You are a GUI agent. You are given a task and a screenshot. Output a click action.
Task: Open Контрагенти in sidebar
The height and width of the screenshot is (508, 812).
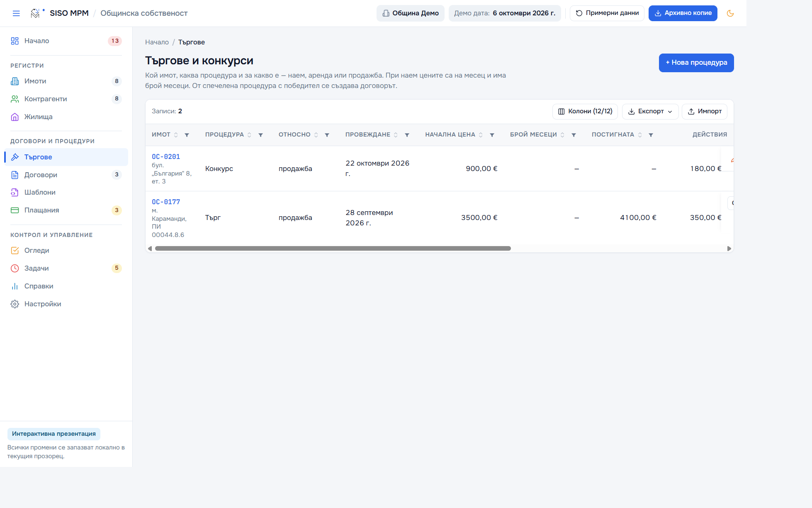point(66,99)
